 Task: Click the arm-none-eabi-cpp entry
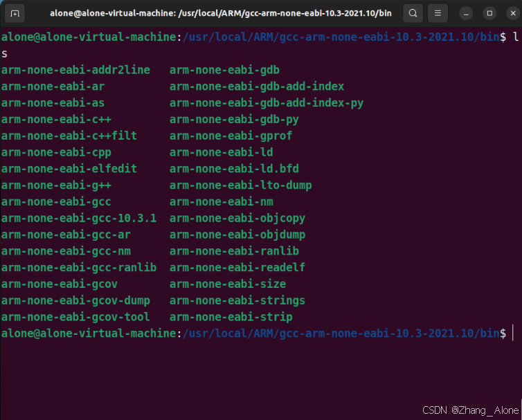[x=56, y=152]
